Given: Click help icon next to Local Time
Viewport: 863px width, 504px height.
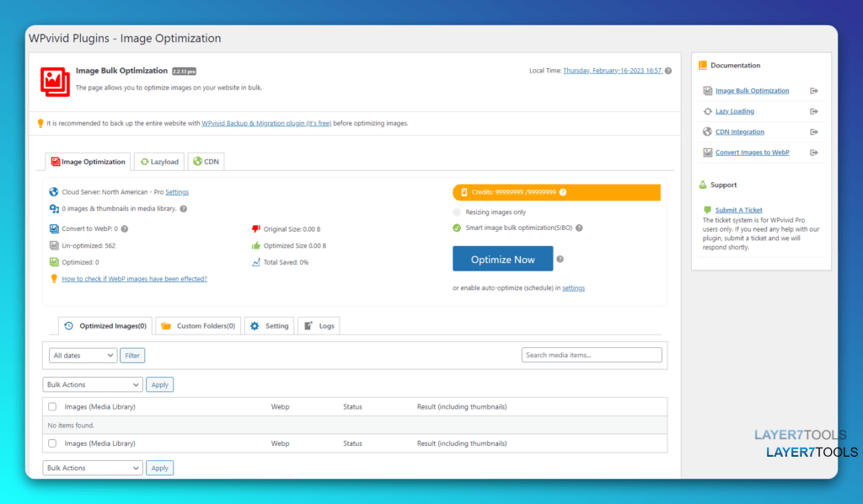Looking at the screenshot, I should click(668, 71).
